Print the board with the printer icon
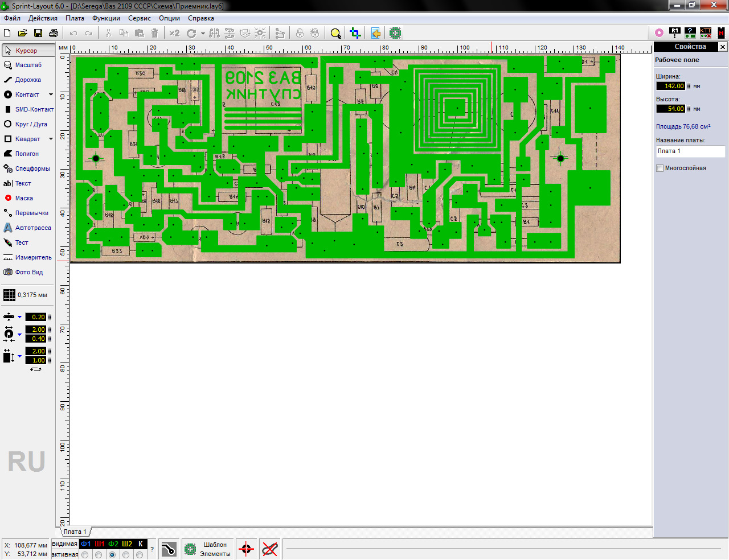The image size is (729, 560). pos(54,33)
